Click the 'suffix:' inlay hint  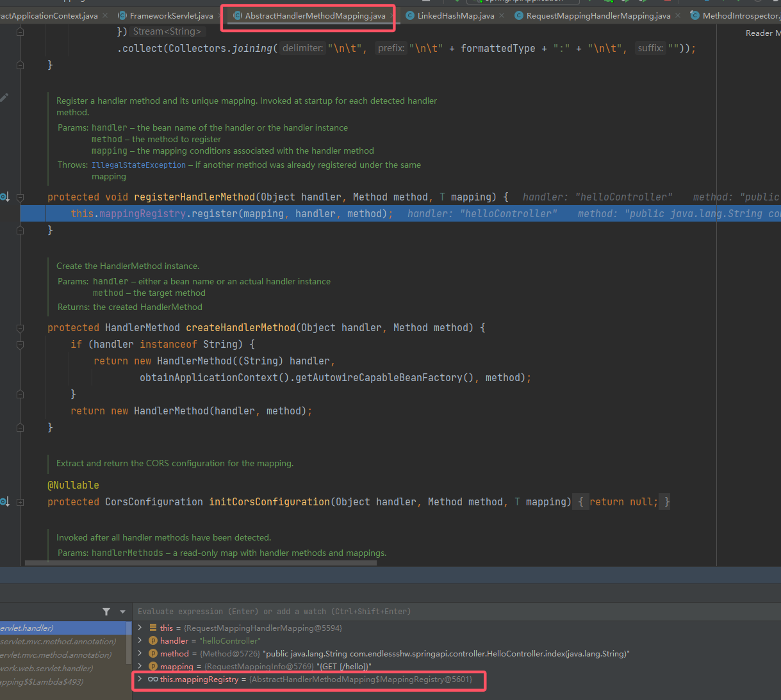pos(650,48)
